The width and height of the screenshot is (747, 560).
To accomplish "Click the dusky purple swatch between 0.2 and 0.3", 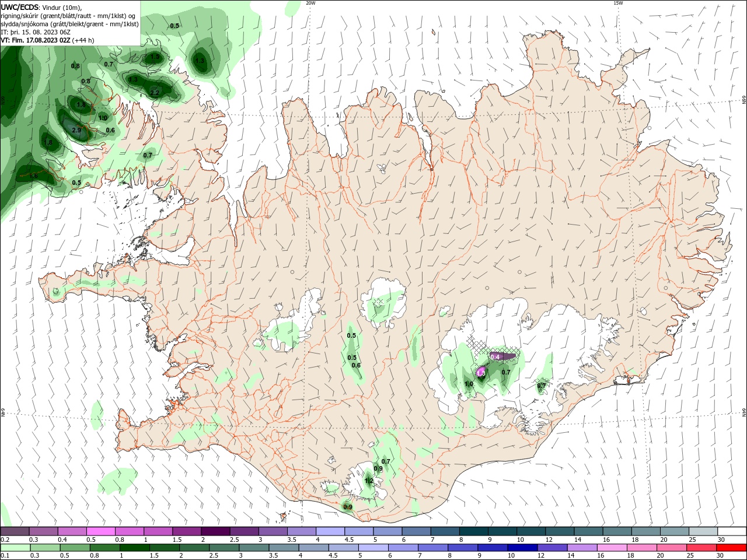I will 15,531.
